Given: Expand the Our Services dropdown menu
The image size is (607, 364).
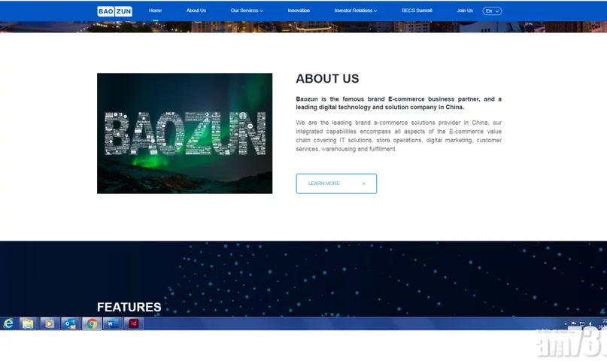Looking at the screenshot, I should [x=247, y=11].
